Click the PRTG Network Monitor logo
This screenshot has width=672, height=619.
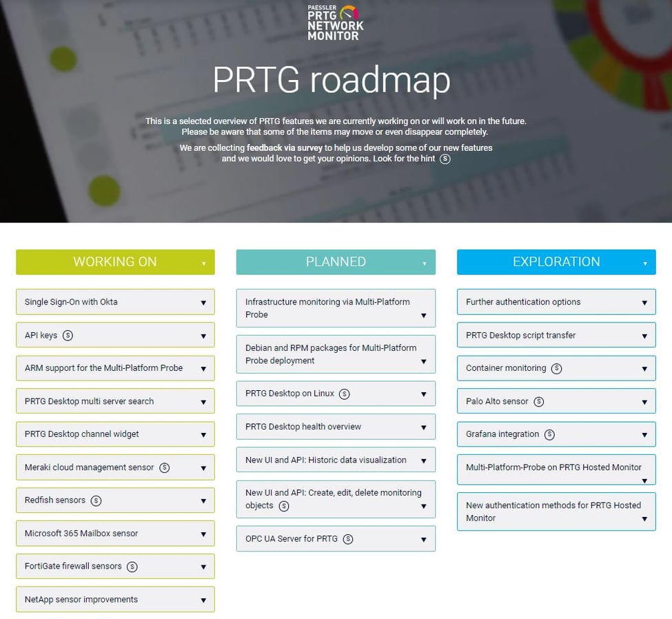coord(336,21)
